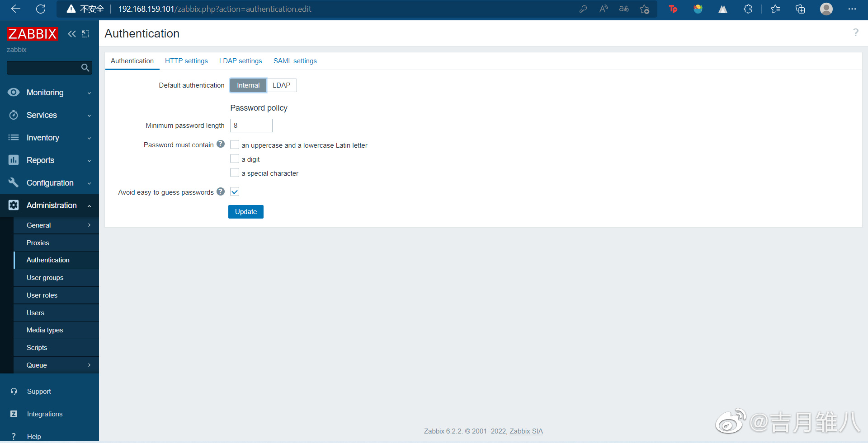Image resolution: width=868 pixels, height=443 pixels.
Task: Open the browser profile avatar
Action: tap(826, 9)
